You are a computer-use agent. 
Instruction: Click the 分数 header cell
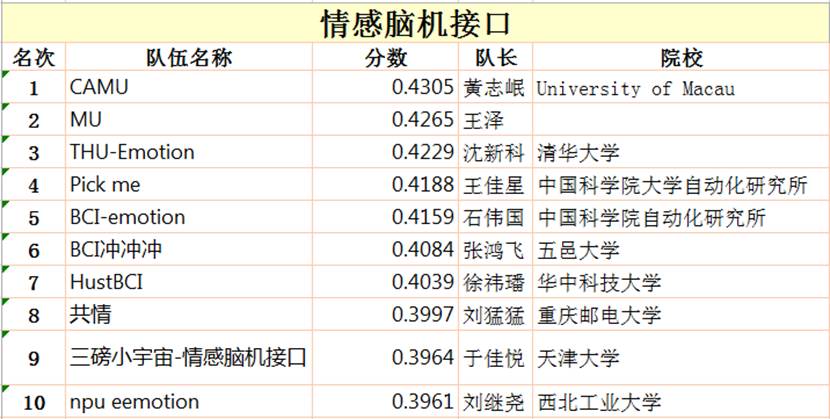click(385, 57)
